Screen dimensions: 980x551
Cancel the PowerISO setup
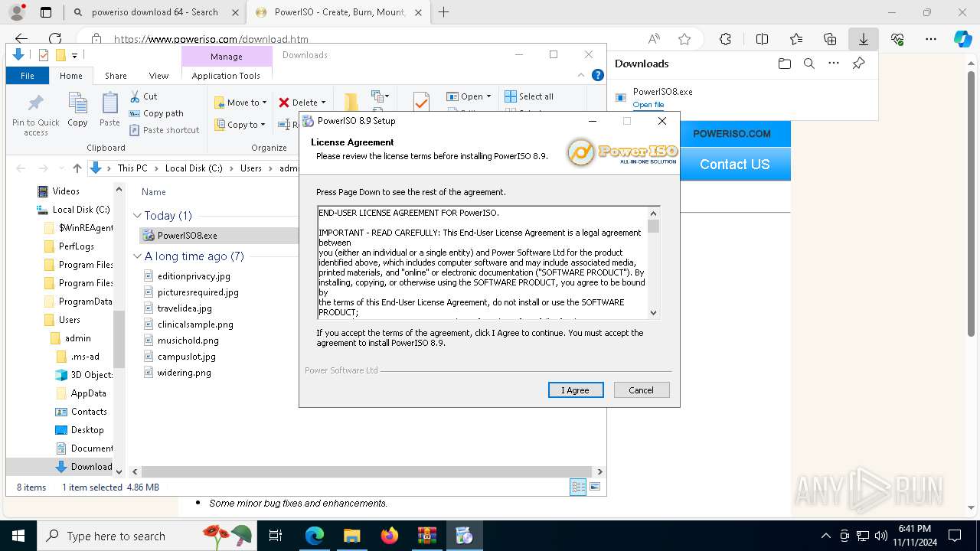point(642,390)
